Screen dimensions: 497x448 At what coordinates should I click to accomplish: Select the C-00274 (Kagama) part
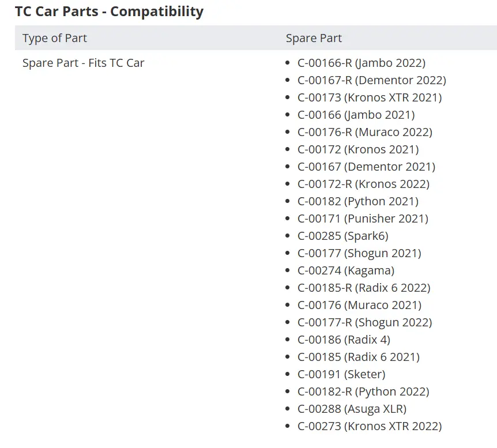346,270
